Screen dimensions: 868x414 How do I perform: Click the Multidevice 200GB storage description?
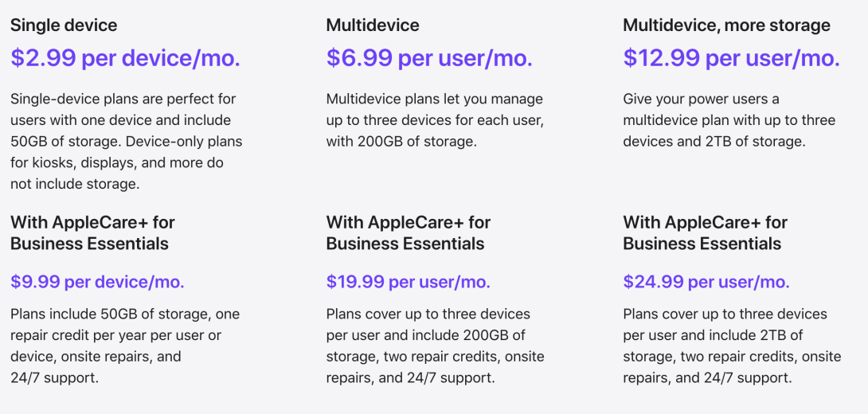434,120
